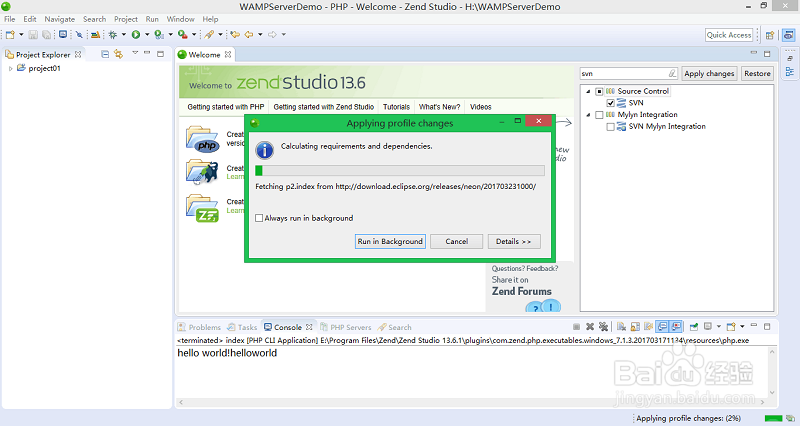
Task: Click Open Perspective icon near Quick Access
Action: [770, 35]
